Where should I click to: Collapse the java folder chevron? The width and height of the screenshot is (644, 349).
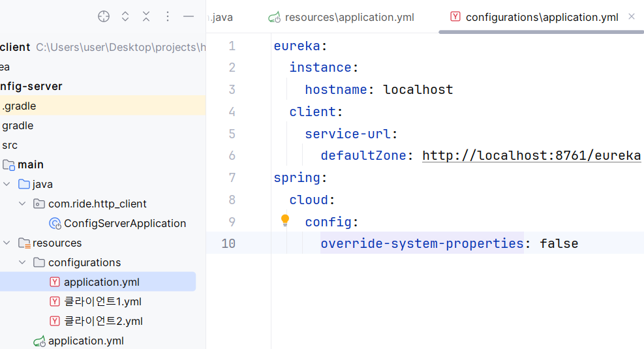coord(7,184)
